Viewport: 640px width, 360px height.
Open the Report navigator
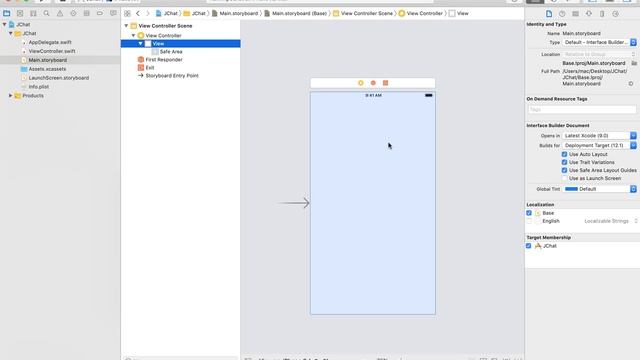(113, 13)
